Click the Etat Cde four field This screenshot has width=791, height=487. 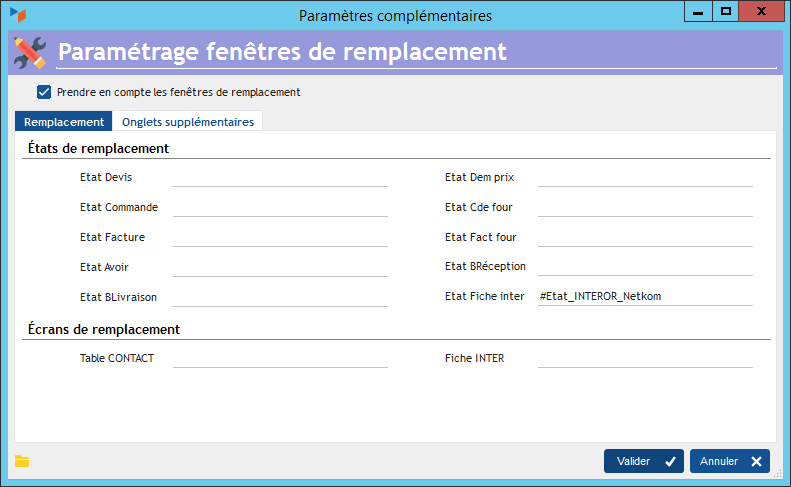645,207
